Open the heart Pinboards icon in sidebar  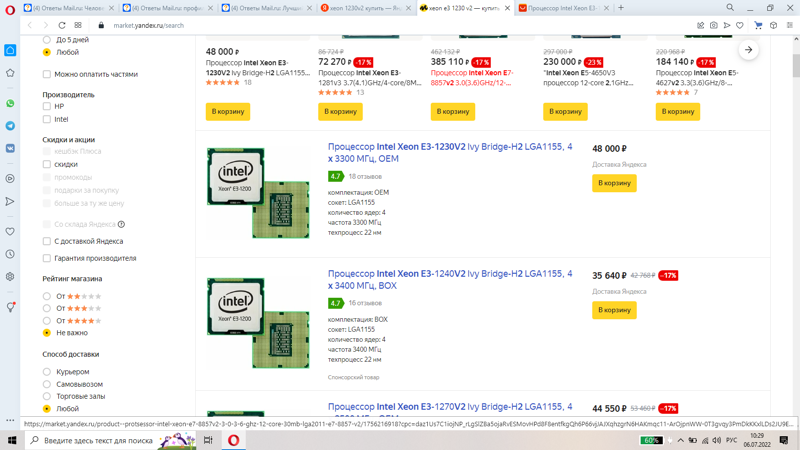[x=10, y=232]
